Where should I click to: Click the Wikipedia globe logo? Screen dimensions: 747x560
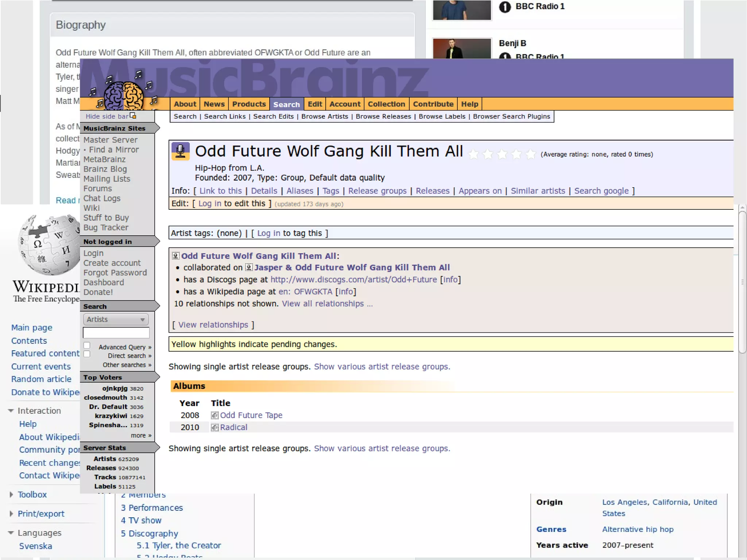(49, 245)
